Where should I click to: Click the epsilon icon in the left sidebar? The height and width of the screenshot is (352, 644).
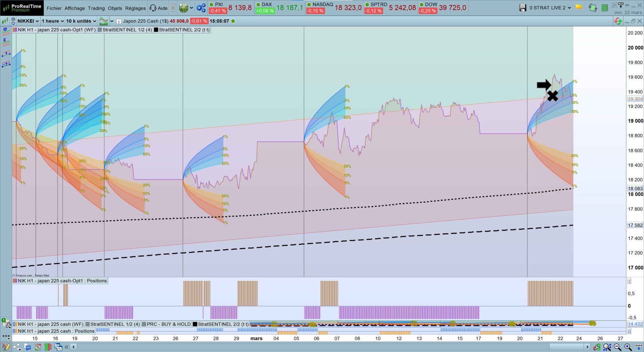tap(5, 40)
